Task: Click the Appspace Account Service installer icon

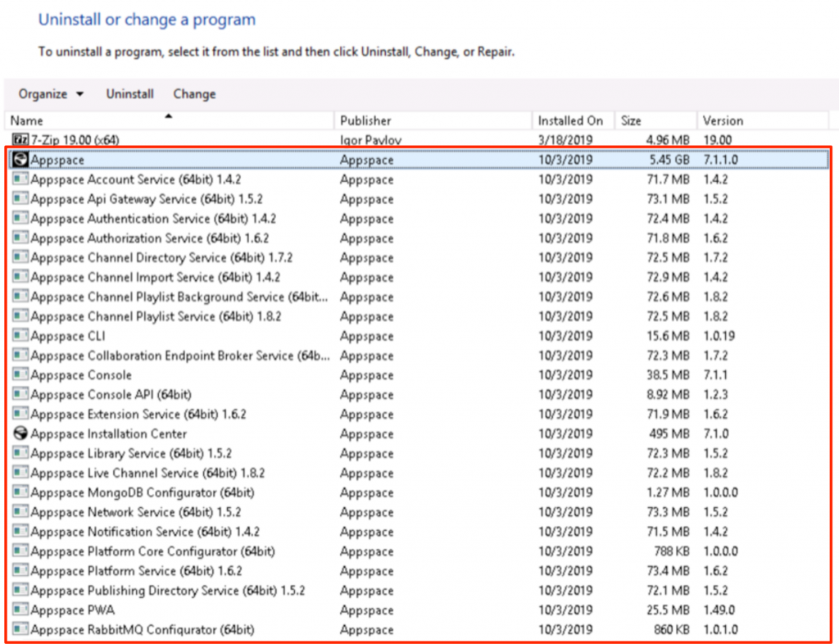Action: (x=20, y=179)
